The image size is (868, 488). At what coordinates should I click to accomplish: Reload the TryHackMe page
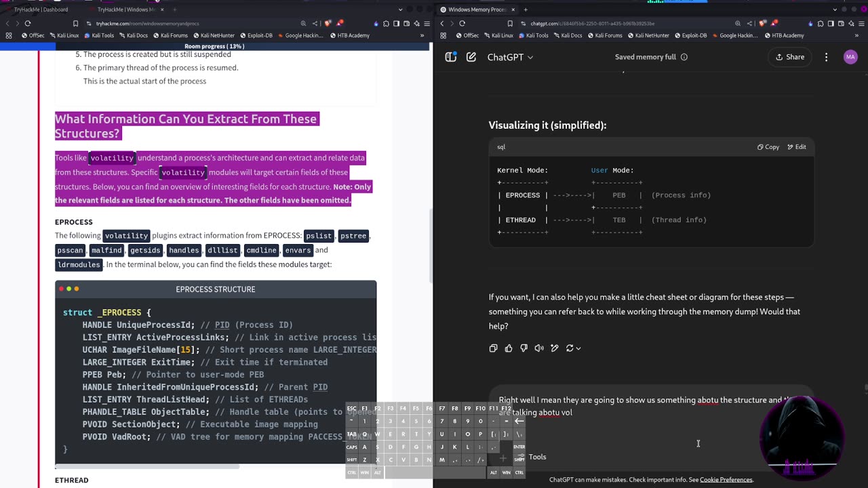click(28, 23)
